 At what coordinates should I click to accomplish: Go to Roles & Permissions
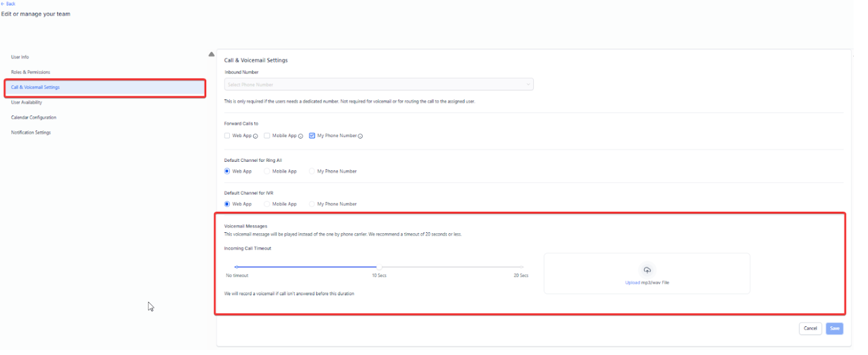pos(31,72)
